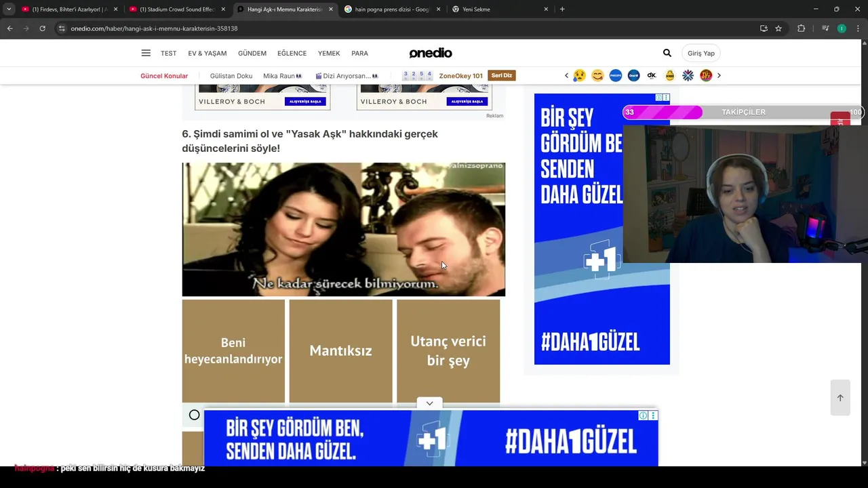Click the red round topic icon
Screen dimensions: 868x488
click(706, 75)
